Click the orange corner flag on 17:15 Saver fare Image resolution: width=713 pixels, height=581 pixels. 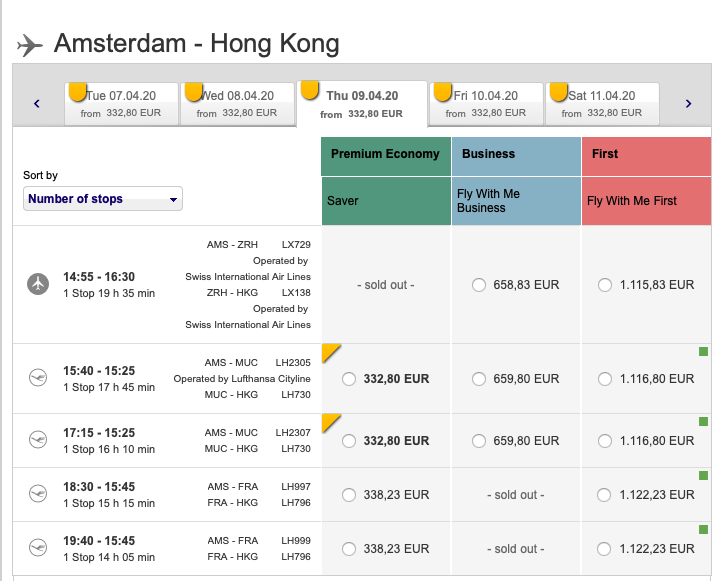pyautogui.click(x=330, y=421)
